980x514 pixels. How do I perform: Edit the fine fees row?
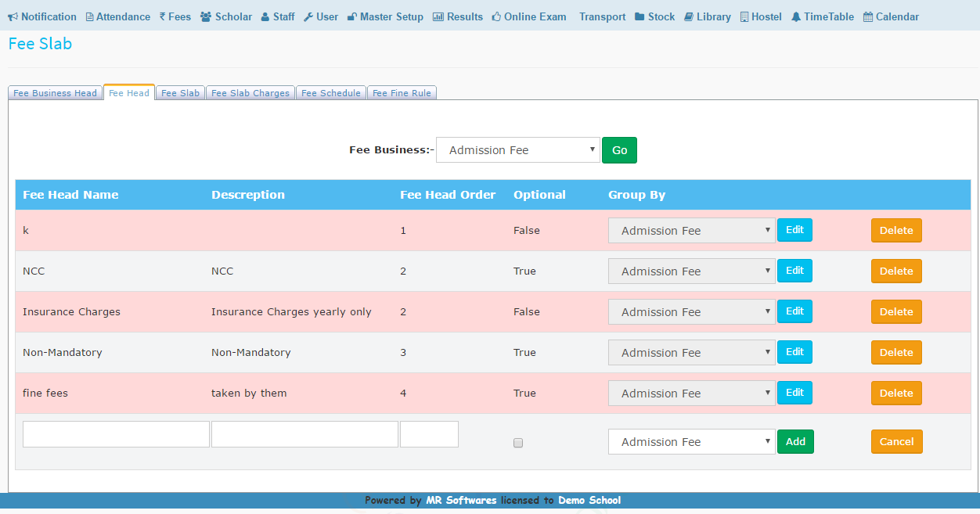click(x=794, y=393)
